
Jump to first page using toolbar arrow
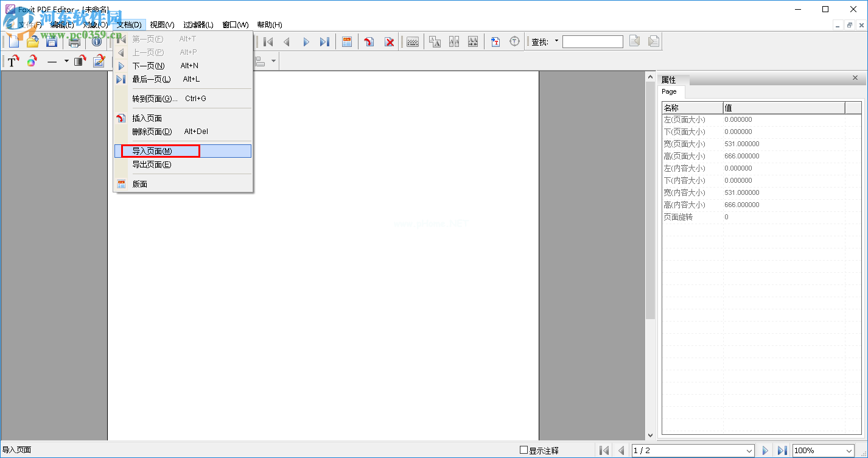pos(268,41)
